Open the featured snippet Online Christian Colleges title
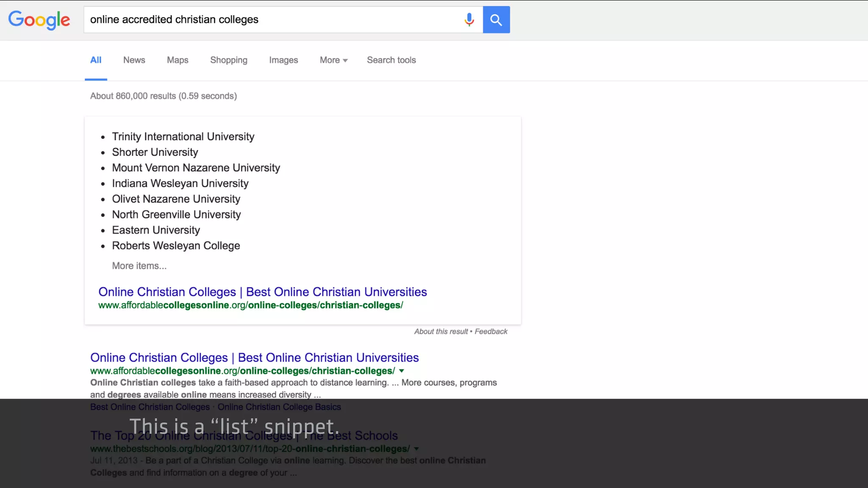The width and height of the screenshot is (868, 488). (x=262, y=292)
